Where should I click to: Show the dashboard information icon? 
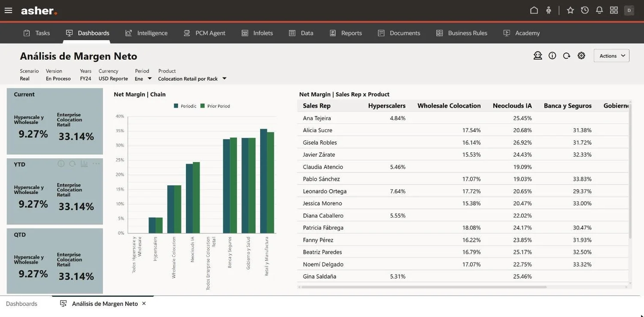point(553,55)
